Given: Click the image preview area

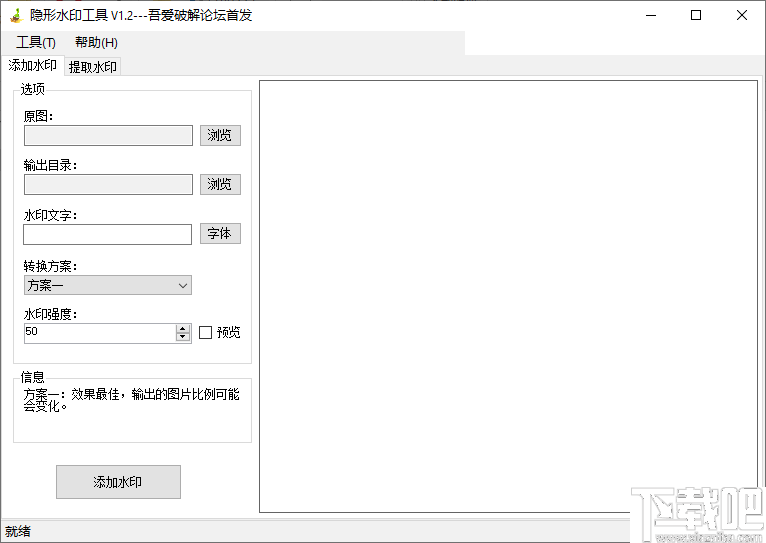Looking at the screenshot, I should 508,296.
